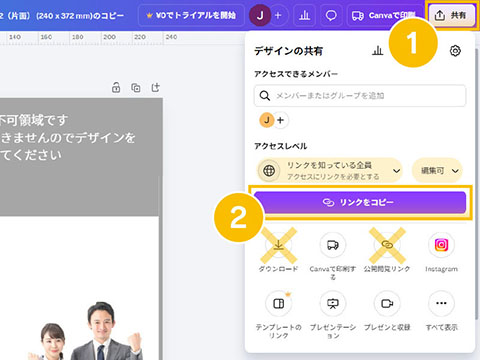Select the Instagram share icon

click(x=441, y=245)
